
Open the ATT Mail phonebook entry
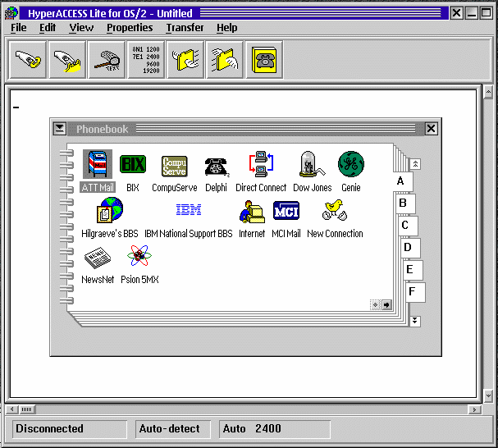pyautogui.click(x=98, y=165)
